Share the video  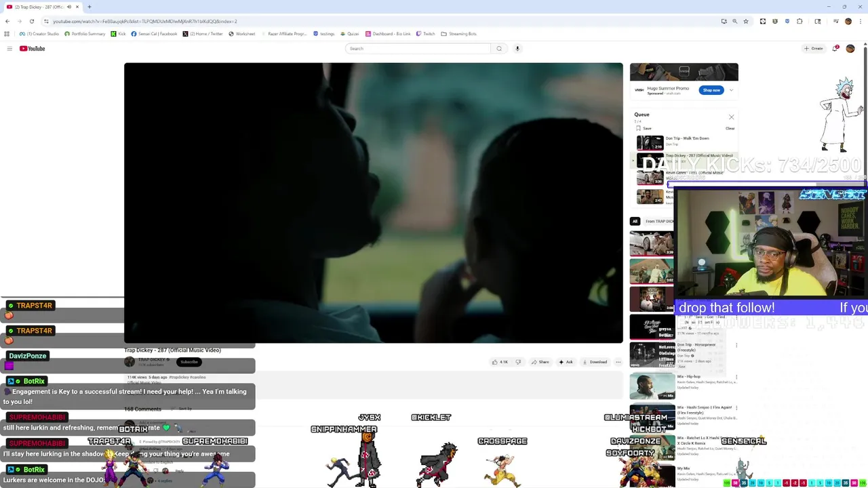tap(540, 362)
